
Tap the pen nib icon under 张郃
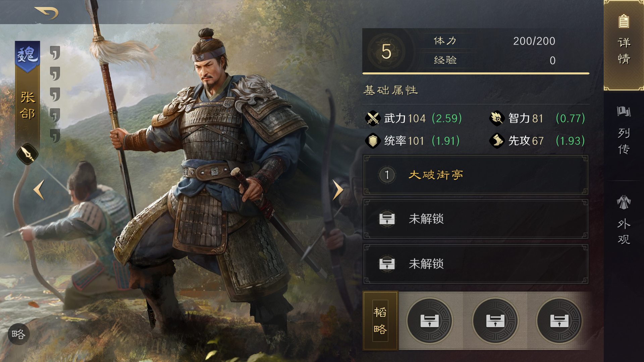point(28,154)
